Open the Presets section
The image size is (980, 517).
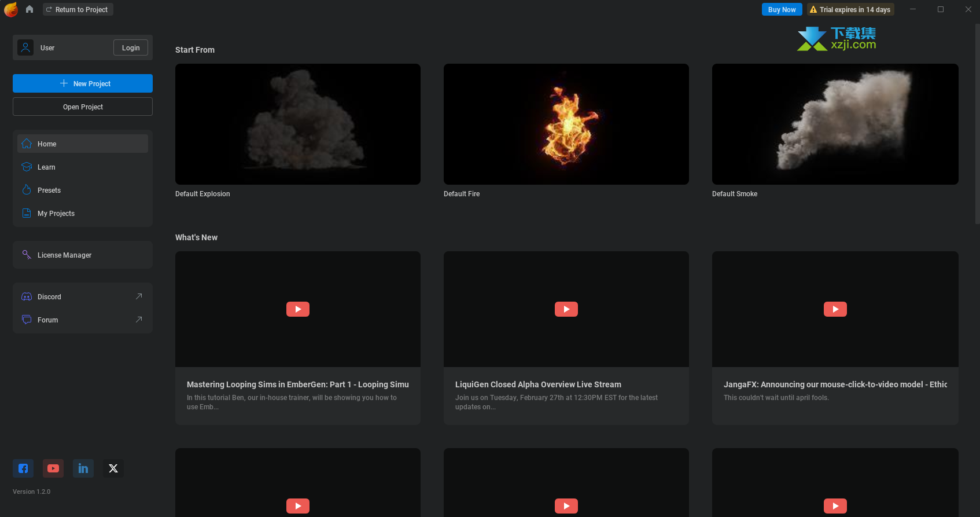coord(83,190)
